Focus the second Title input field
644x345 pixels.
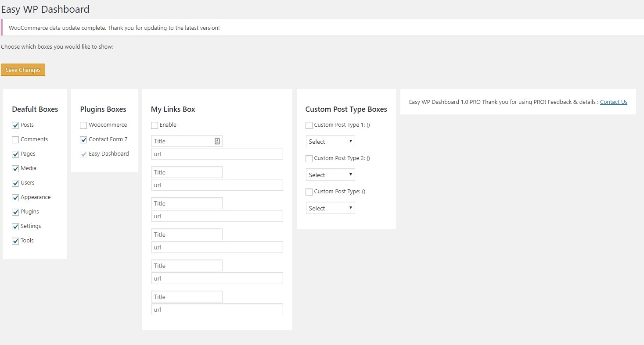pyautogui.click(x=187, y=172)
